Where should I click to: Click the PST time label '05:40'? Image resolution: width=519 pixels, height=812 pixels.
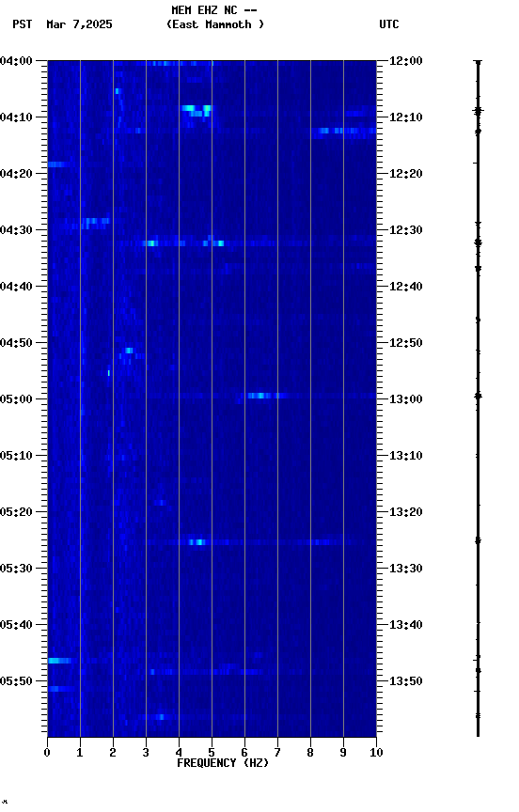click(16, 625)
